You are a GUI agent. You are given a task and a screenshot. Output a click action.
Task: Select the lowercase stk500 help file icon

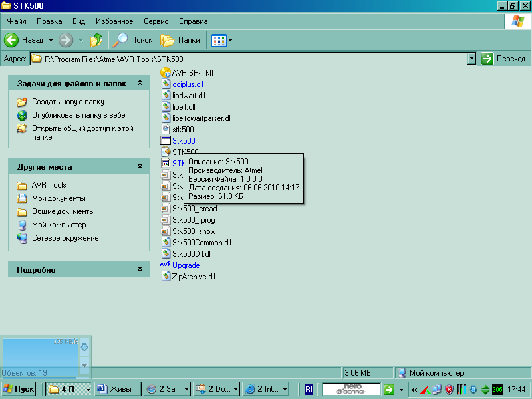tap(166, 129)
